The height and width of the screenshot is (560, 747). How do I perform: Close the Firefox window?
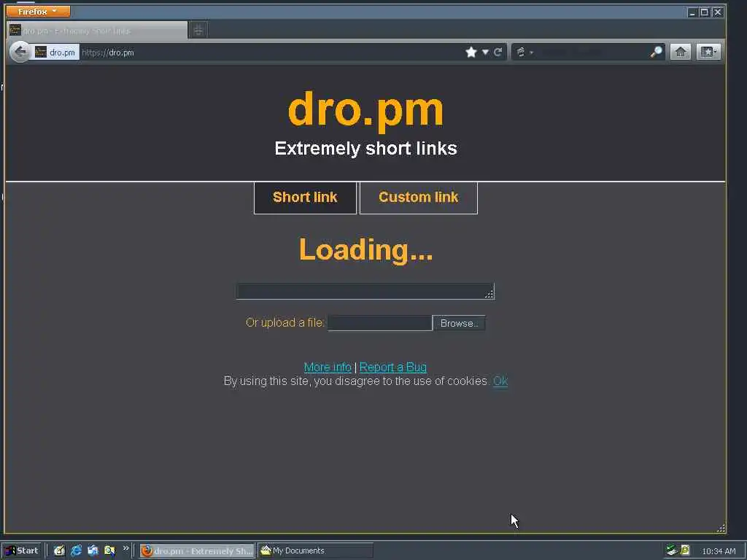(718, 12)
